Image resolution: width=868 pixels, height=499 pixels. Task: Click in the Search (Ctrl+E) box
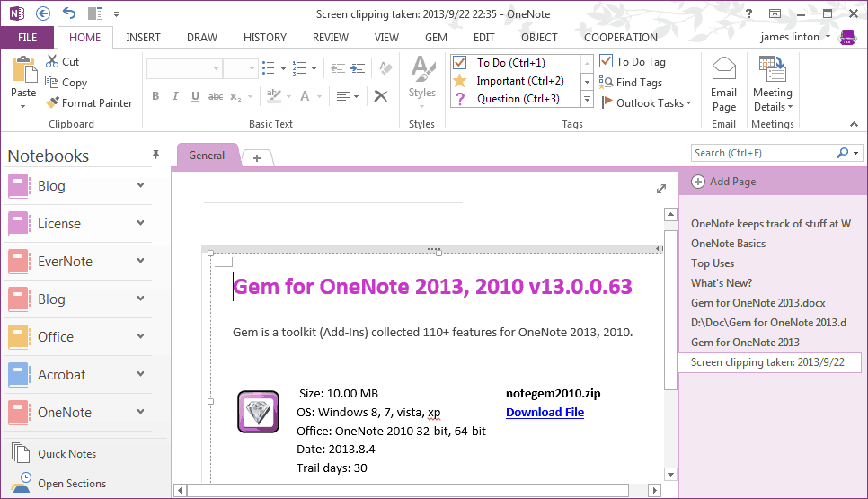pos(764,153)
